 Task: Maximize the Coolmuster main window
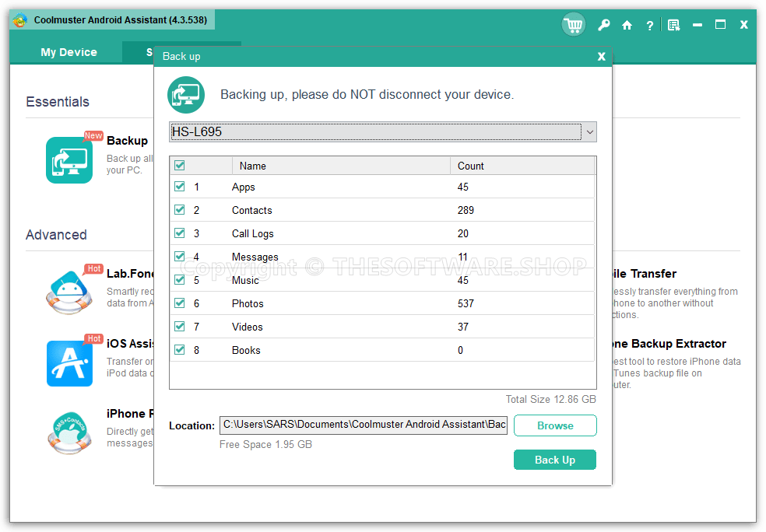(720, 24)
